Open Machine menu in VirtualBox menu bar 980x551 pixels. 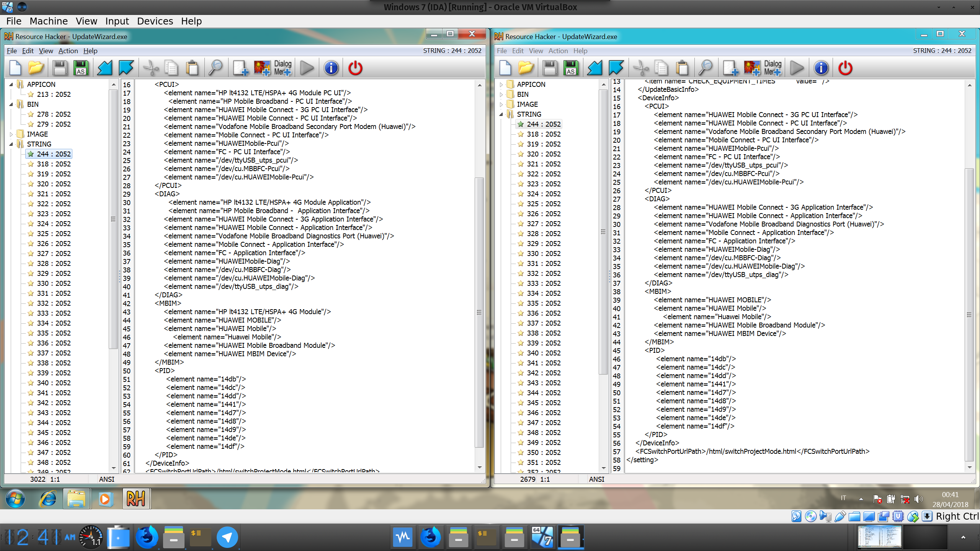click(49, 21)
